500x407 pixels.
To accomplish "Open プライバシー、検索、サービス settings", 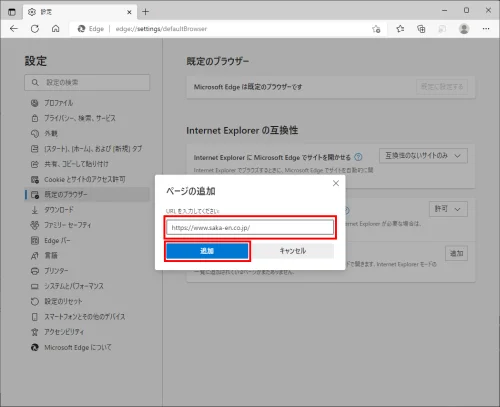I will point(87,118).
